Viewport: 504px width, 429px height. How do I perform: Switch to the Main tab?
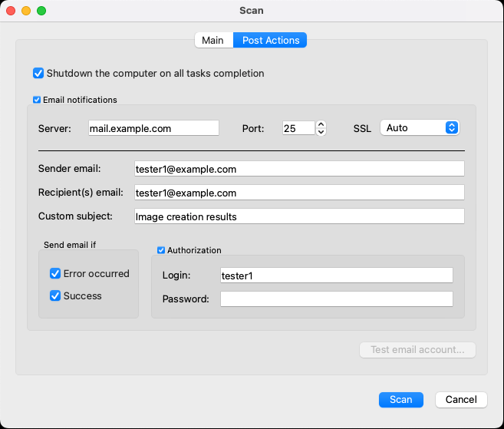(214, 40)
